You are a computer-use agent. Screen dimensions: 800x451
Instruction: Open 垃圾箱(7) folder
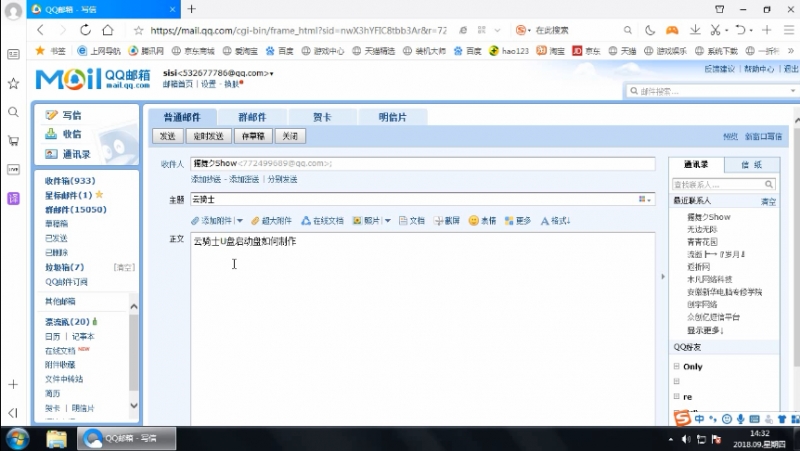64,267
